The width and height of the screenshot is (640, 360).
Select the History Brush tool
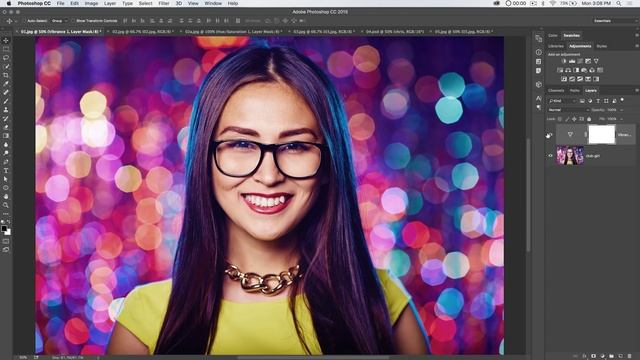(x=6, y=118)
